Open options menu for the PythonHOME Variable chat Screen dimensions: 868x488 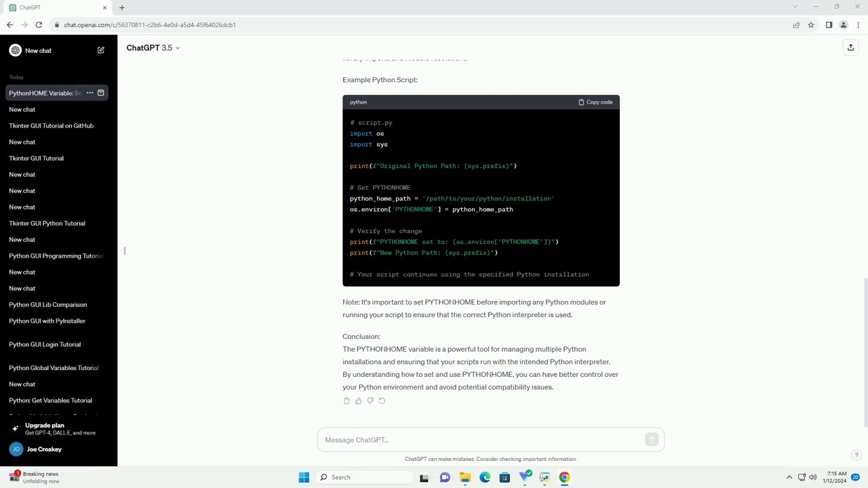pyautogui.click(x=90, y=93)
